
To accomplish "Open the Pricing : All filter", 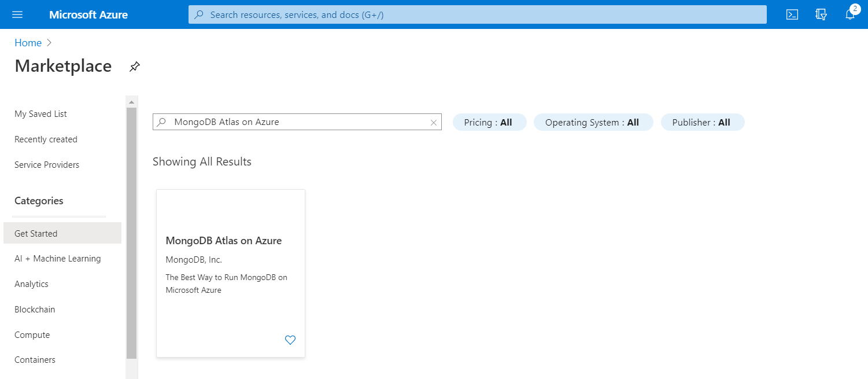I will (489, 122).
